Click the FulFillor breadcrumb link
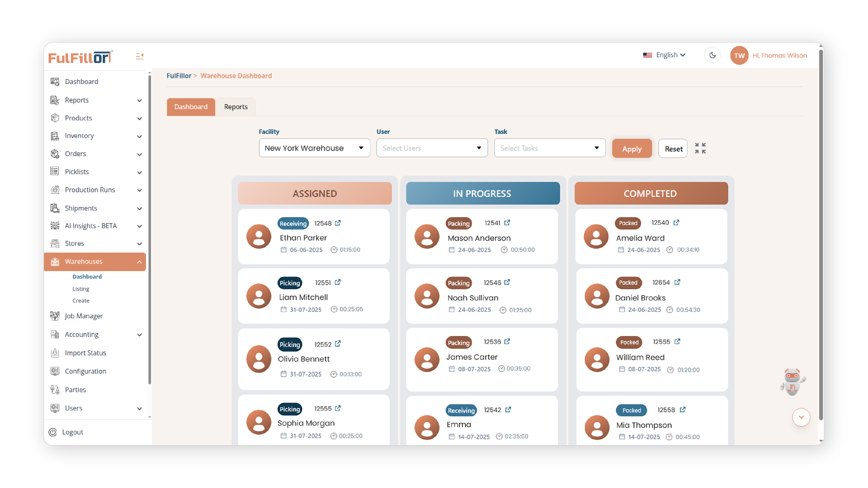Image resolution: width=868 pixels, height=488 pixels. click(179, 75)
